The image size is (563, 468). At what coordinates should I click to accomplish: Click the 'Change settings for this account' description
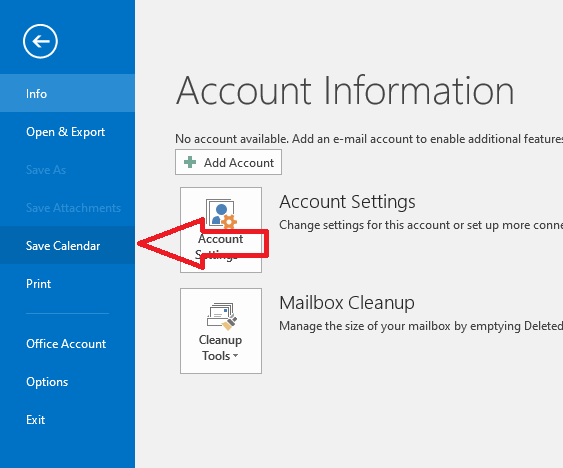pyautogui.click(x=421, y=225)
